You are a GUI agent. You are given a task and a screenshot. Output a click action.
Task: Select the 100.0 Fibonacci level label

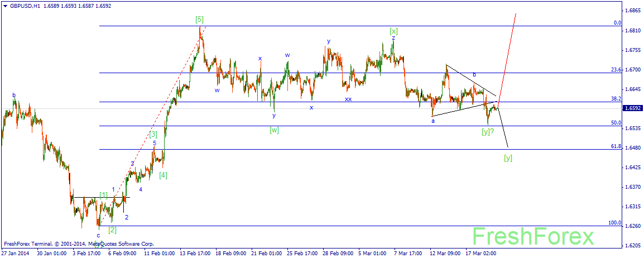tap(614, 223)
